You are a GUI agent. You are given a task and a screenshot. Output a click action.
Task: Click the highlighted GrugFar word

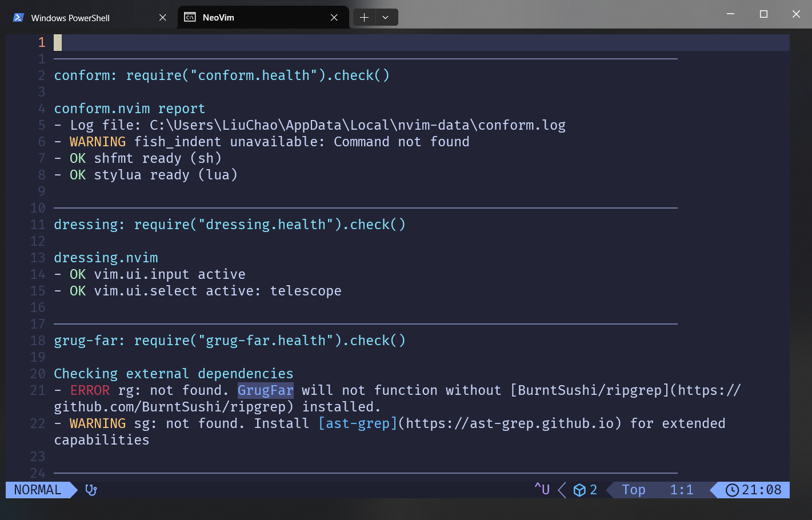(x=266, y=390)
